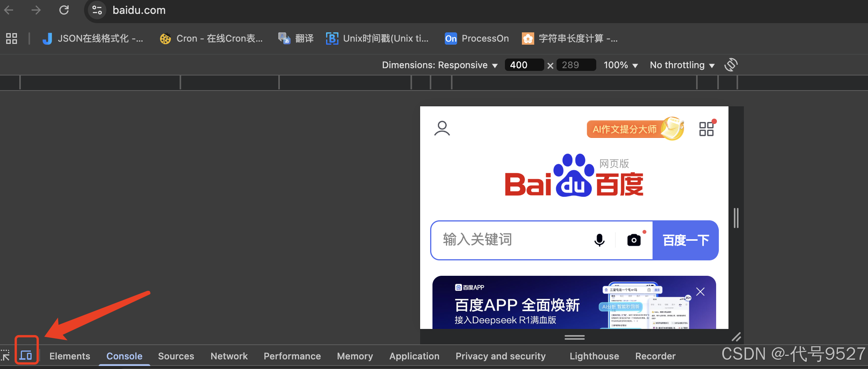Open the 翻译 bookmark
The height and width of the screenshot is (369, 868).
pyautogui.click(x=296, y=39)
